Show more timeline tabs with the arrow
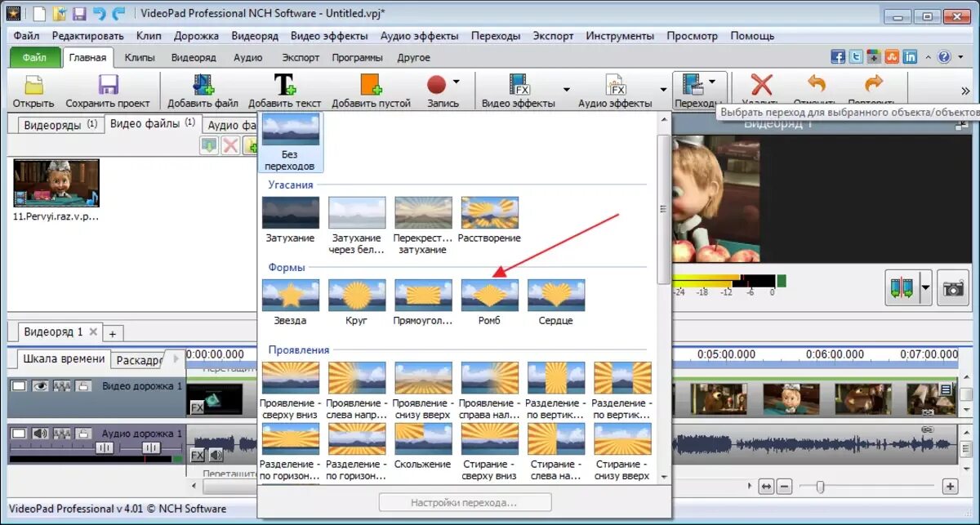This screenshot has height=525, width=980. click(x=174, y=358)
